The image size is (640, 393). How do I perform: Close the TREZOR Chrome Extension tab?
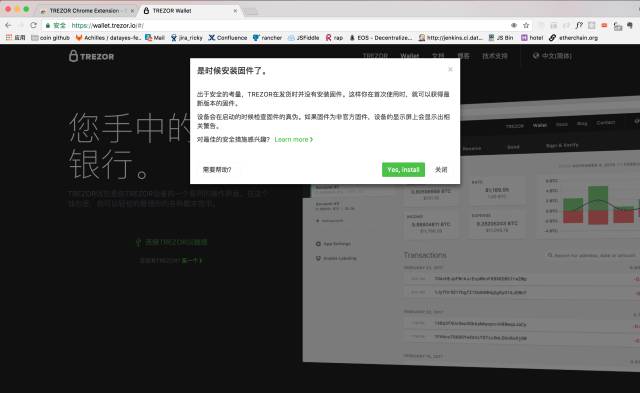[x=132, y=11]
